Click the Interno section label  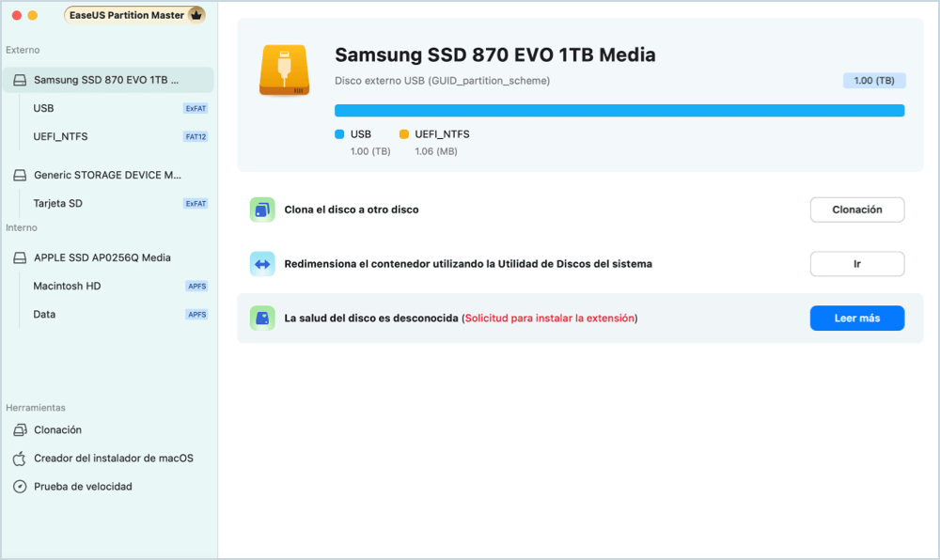point(22,228)
